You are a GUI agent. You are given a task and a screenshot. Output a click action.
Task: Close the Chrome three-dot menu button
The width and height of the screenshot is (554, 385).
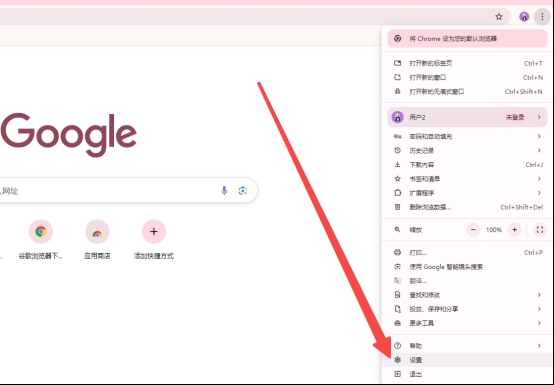[x=542, y=17]
